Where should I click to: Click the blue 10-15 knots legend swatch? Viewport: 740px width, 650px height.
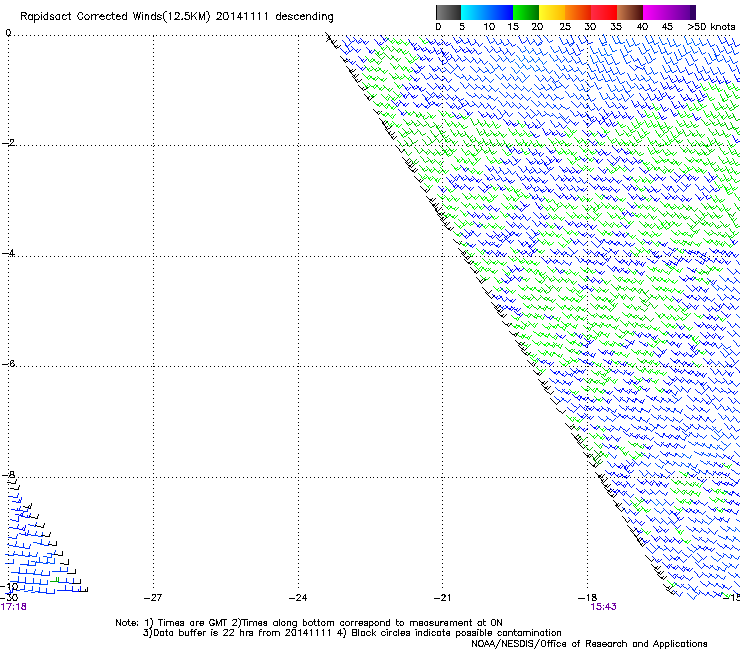click(500, 12)
